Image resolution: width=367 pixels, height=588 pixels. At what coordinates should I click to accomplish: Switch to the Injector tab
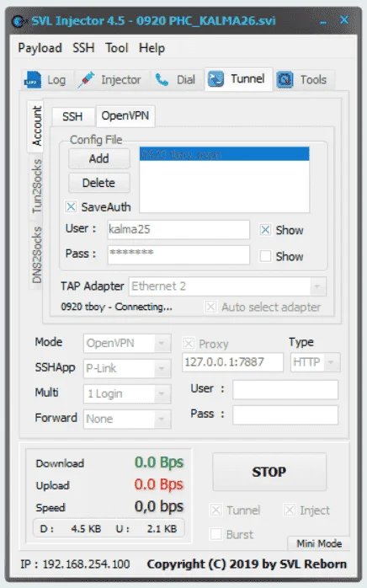point(112,79)
